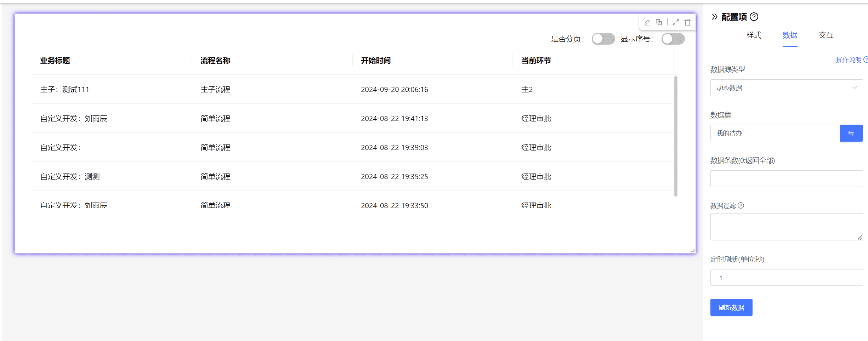Click the table's vertical scrollbar
Viewport: 868px width, 341px height.
click(x=676, y=136)
